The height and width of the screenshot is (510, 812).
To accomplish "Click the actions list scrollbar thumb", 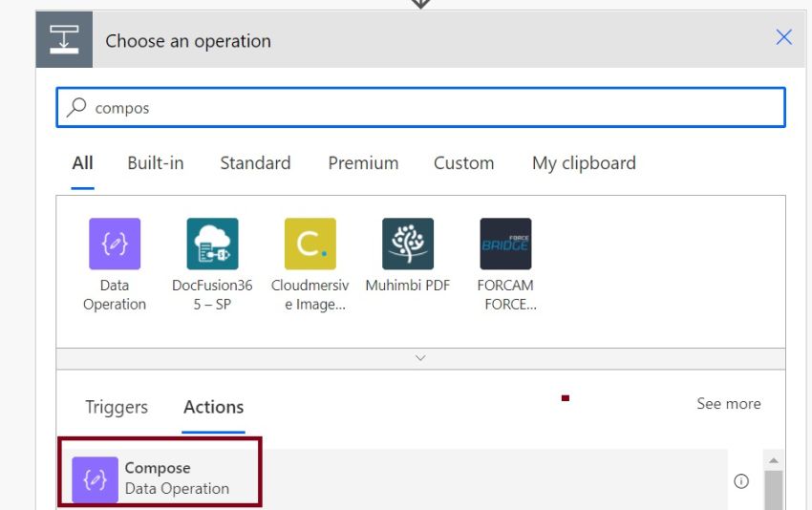I will (x=773, y=490).
